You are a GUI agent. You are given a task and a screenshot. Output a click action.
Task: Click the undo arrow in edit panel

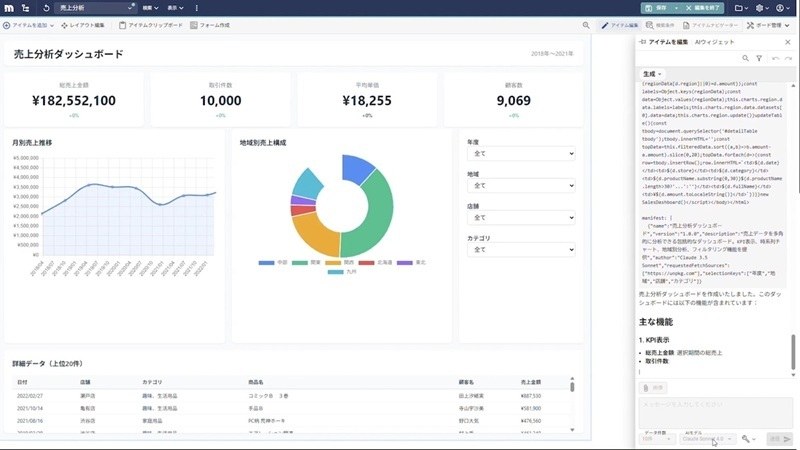(775, 59)
